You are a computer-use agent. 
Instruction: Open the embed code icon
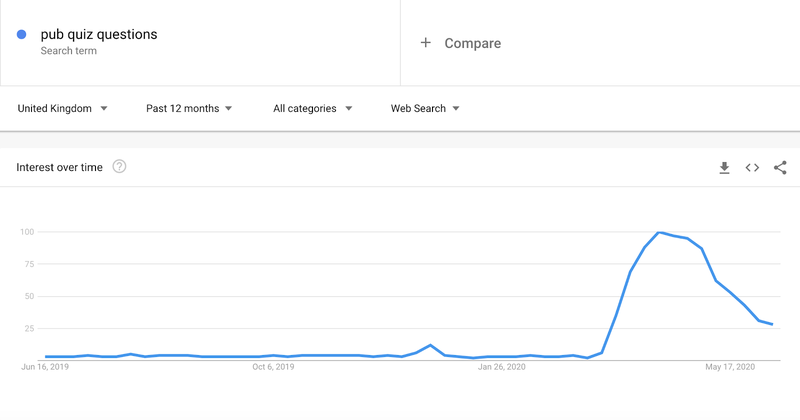pyautogui.click(x=752, y=167)
